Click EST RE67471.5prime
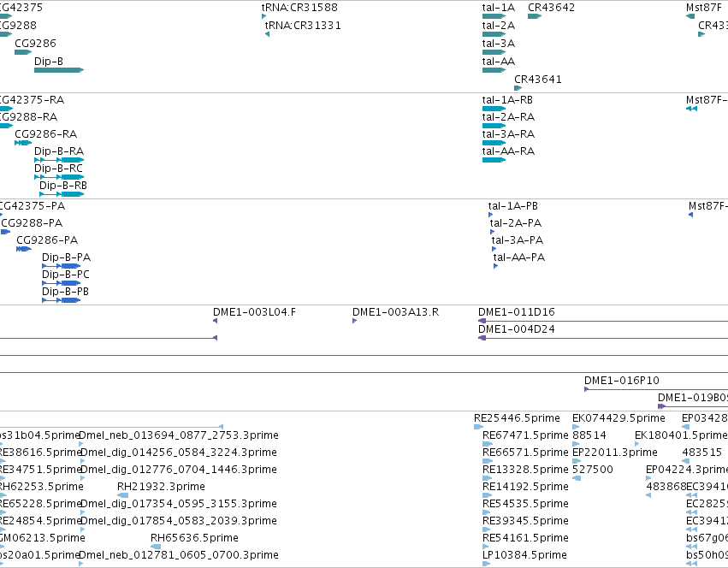The height and width of the screenshot is (568, 728). pos(525,435)
